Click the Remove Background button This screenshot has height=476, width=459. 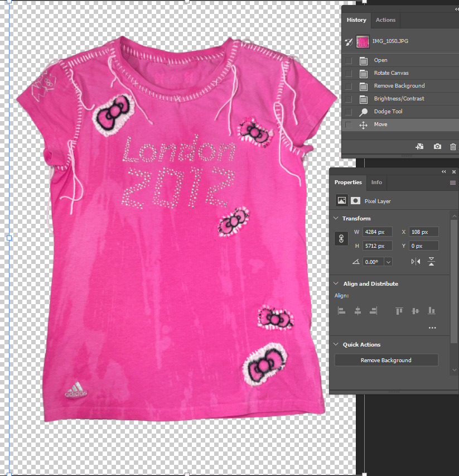click(x=386, y=360)
